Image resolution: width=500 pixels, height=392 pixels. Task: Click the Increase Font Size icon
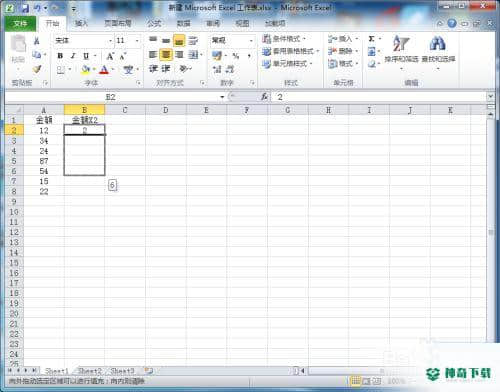pyautogui.click(x=110, y=56)
